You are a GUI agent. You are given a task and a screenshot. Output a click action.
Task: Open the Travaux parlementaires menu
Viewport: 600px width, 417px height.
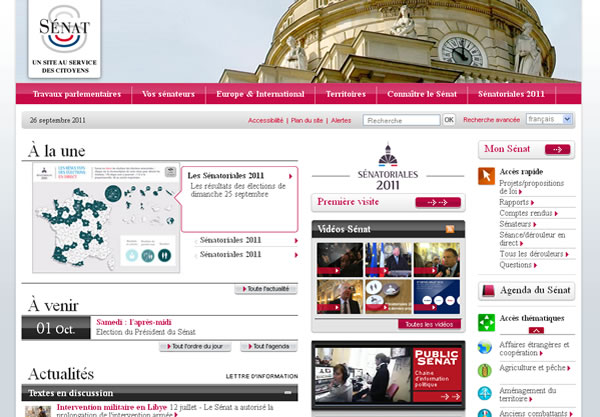(x=76, y=94)
